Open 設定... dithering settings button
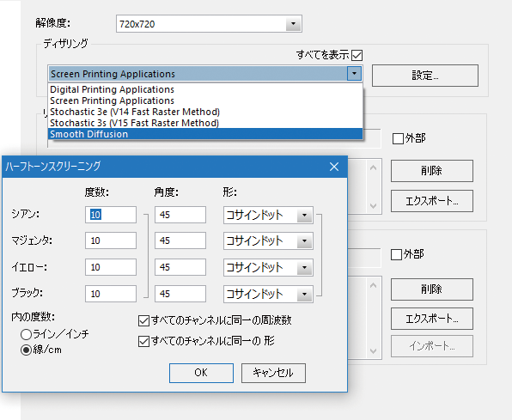Viewport: 512px width, 420px height. (x=425, y=76)
